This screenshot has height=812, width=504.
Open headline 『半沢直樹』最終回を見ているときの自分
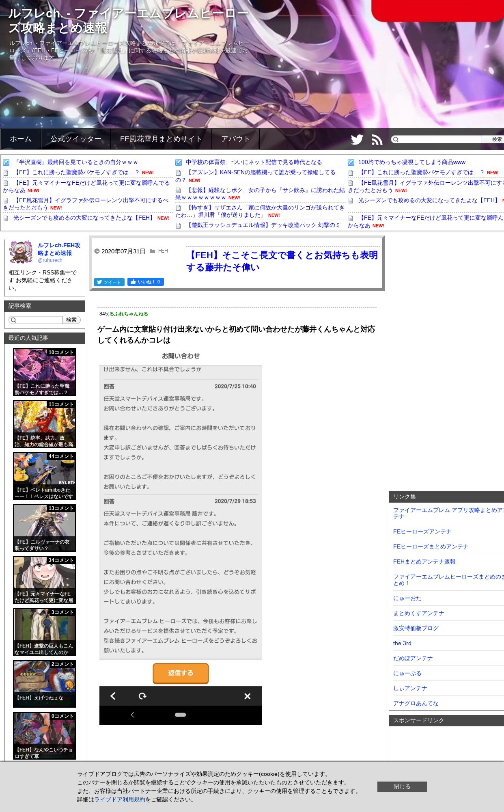coord(75,162)
